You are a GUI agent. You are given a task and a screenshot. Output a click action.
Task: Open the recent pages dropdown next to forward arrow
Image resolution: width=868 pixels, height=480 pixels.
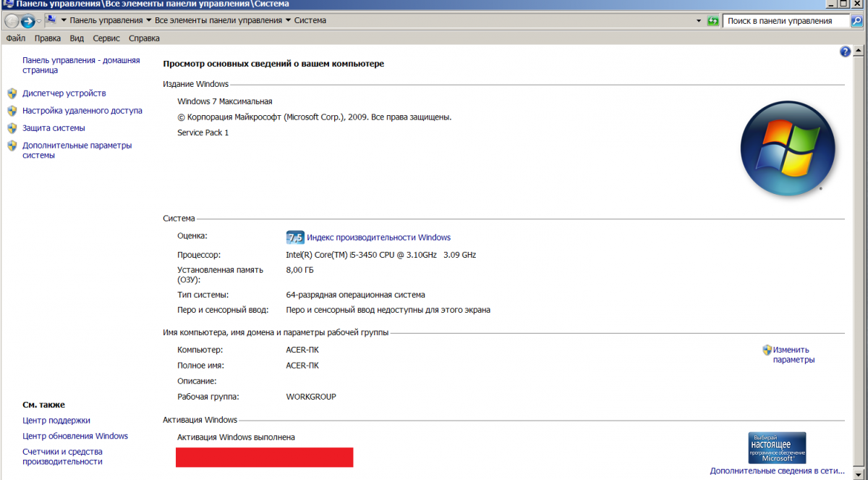(39, 21)
